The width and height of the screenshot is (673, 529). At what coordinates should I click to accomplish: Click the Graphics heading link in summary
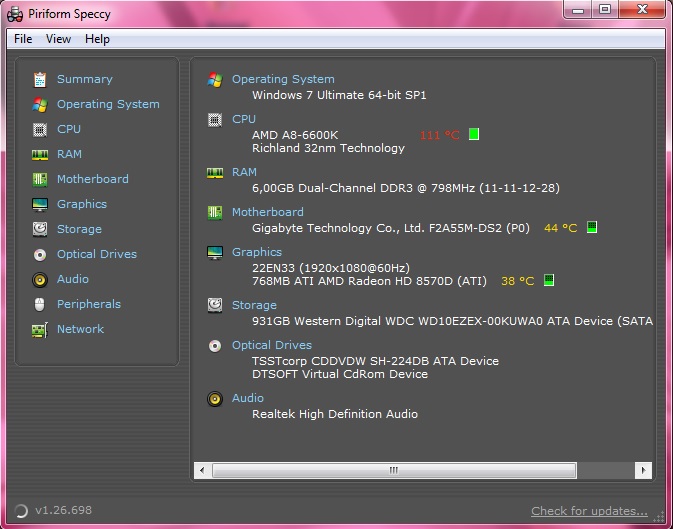coord(257,252)
